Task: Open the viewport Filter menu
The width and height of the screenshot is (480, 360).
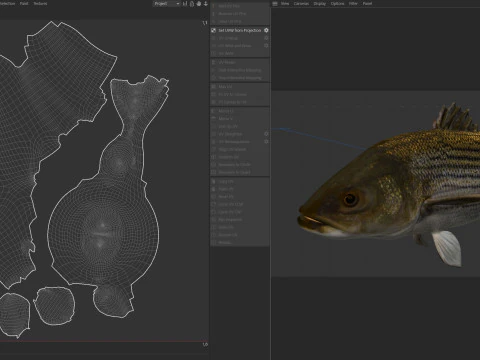Action: point(353,4)
